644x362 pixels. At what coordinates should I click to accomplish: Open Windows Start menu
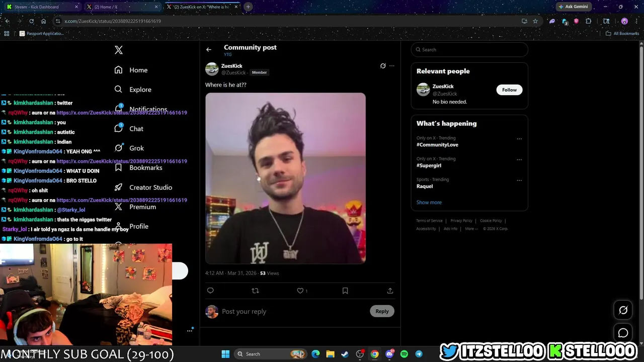click(x=225, y=354)
